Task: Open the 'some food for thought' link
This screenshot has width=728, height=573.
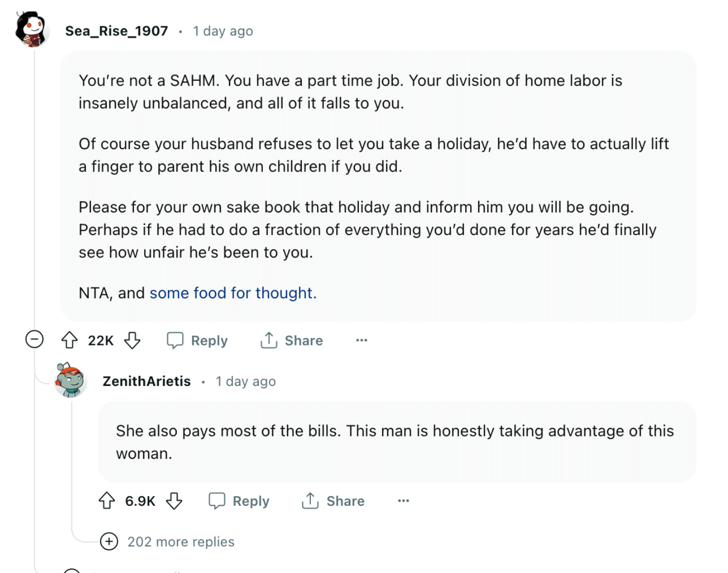Action: pyautogui.click(x=233, y=293)
